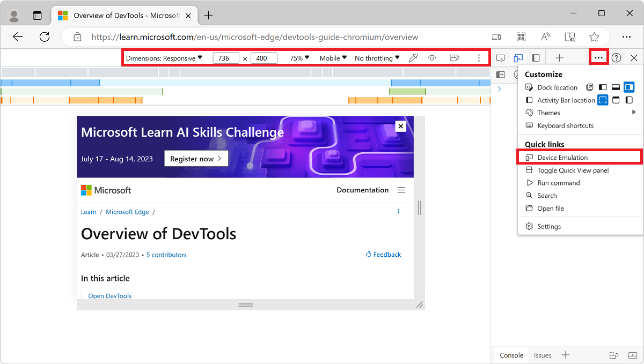Click the show media queries eye icon
Image resolution: width=644 pixels, height=364 pixels.
point(432,57)
